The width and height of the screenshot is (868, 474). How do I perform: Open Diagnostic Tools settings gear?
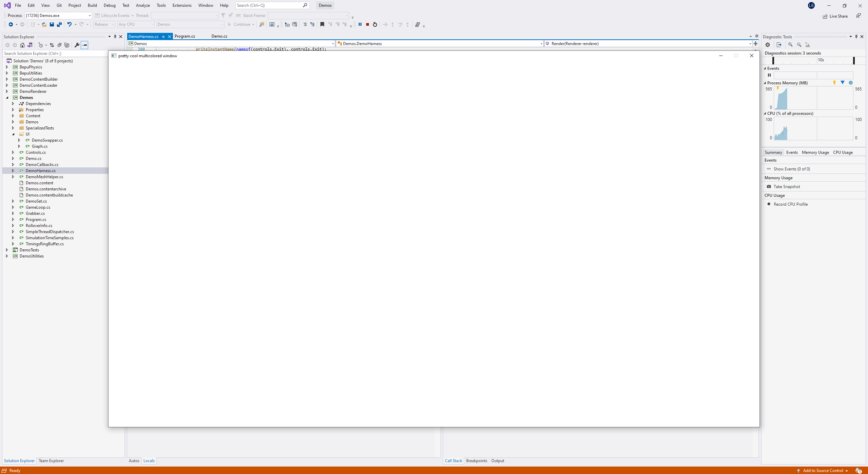click(767, 45)
